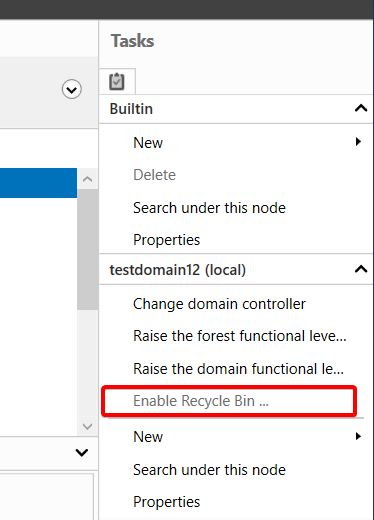
Task: Click the Tasks clipboard tab icon
Action: [x=117, y=82]
